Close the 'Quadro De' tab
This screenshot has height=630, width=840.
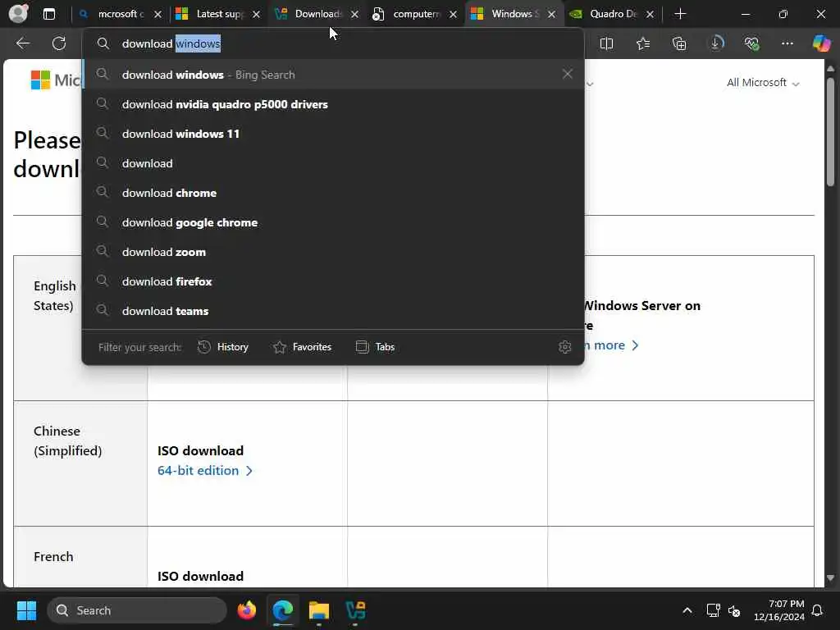[x=650, y=15]
